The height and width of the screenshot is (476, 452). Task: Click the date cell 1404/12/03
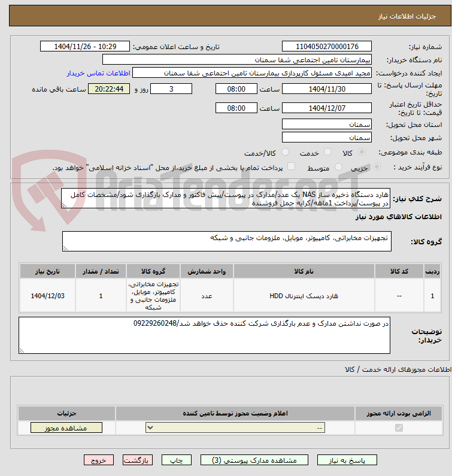[x=47, y=296]
